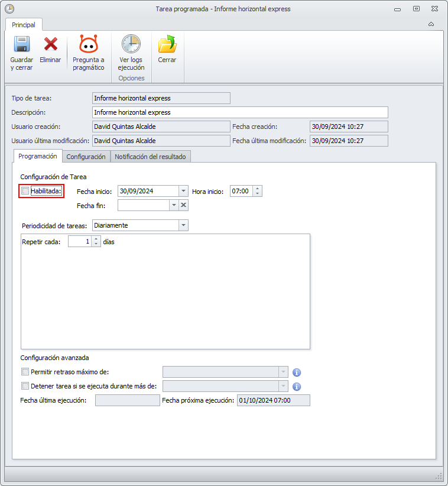Open Notificación del resultado tab
This screenshot has height=486, width=448.
[150, 157]
